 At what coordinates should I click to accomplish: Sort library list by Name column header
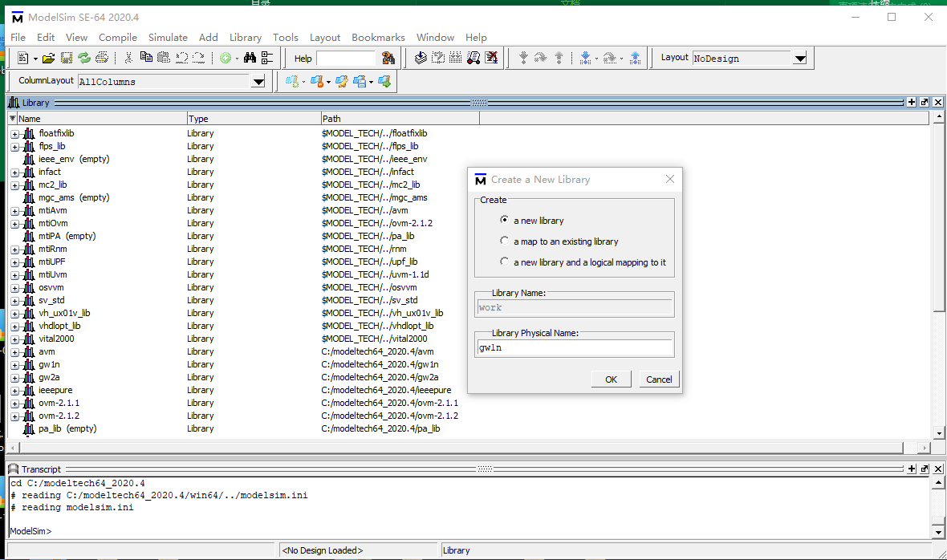(101, 119)
